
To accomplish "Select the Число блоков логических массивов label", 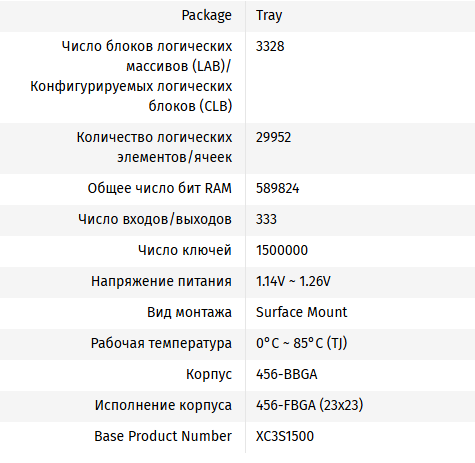I will pyautogui.click(x=131, y=76).
